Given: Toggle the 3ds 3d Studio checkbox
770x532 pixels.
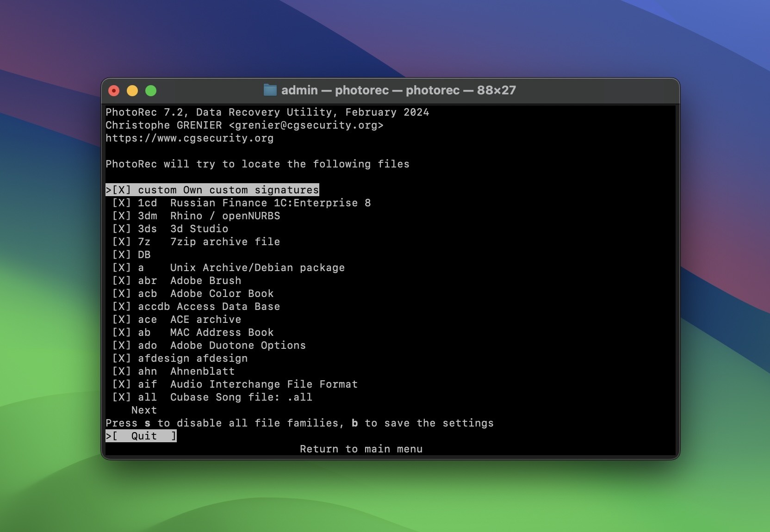Looking at the screenshot, I should [122, 229].
